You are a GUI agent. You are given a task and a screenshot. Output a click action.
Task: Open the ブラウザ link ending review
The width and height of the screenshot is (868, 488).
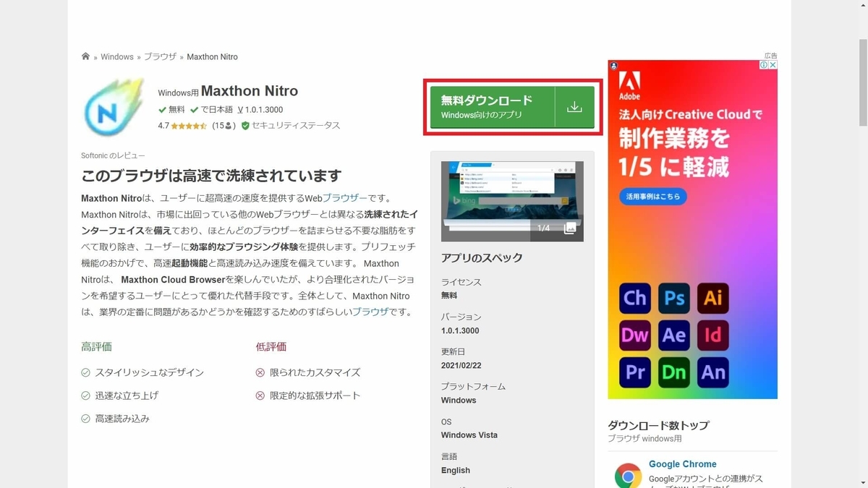coord(370,312)
